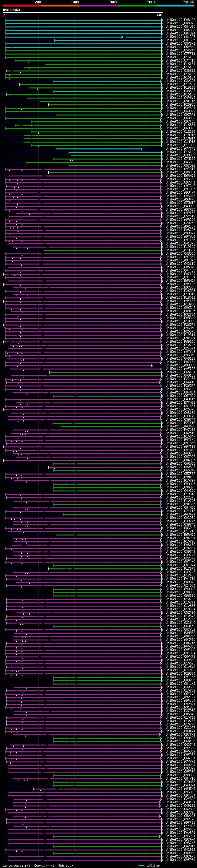Image resolution: width=197 pixels, height=868 pixels.
Task: Click label UniRef100_A9U380
Action: (180, 365)
